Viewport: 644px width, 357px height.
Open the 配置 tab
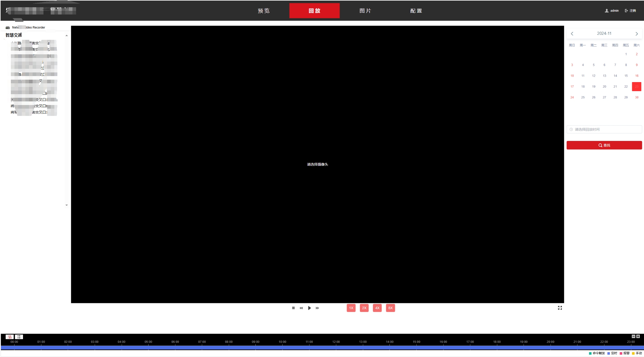point(416,11)
